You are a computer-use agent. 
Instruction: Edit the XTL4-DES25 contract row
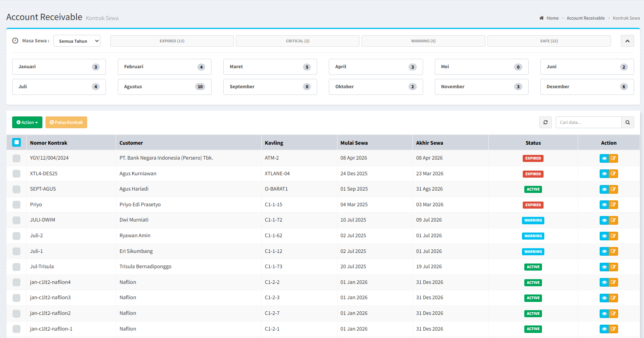(x=613, y=174)
